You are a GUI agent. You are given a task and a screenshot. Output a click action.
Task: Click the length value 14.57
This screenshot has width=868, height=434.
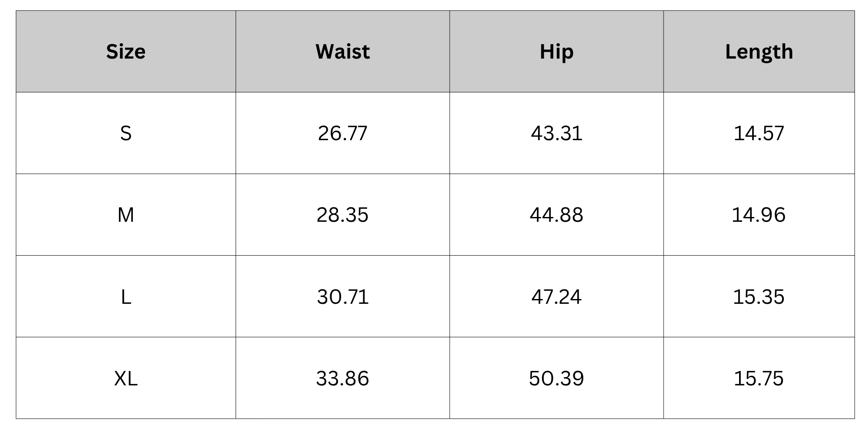point(759,133)
